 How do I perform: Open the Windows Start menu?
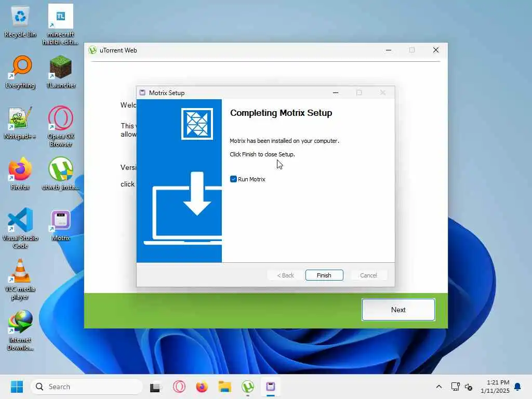(x=17, y=387)
